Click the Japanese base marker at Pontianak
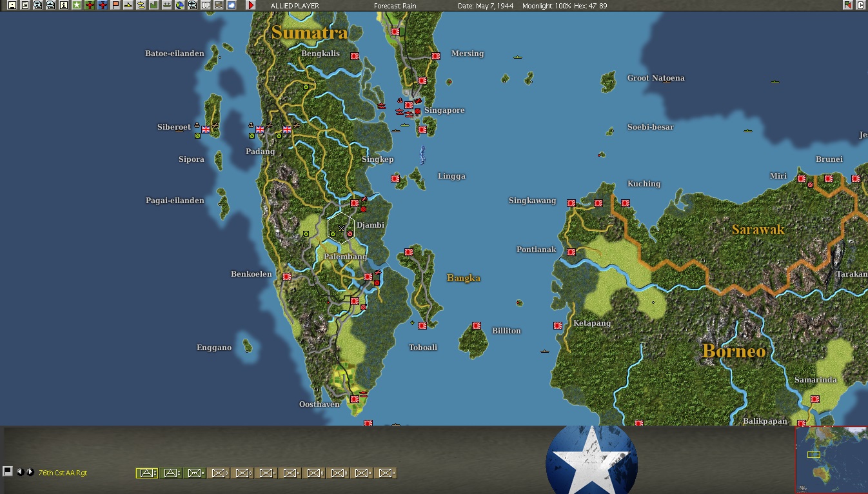Viewport: 868px width, 494px height. pos(571,252)
